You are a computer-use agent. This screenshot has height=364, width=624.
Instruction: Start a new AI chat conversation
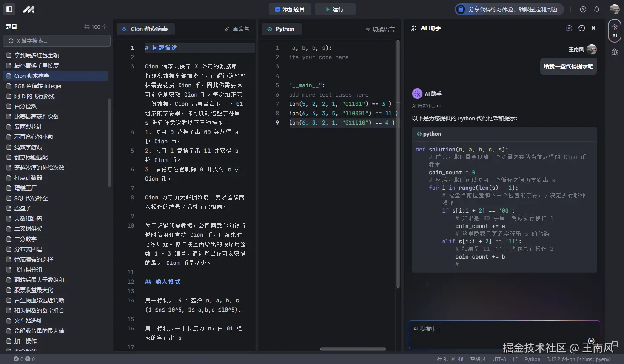[569, 28]
